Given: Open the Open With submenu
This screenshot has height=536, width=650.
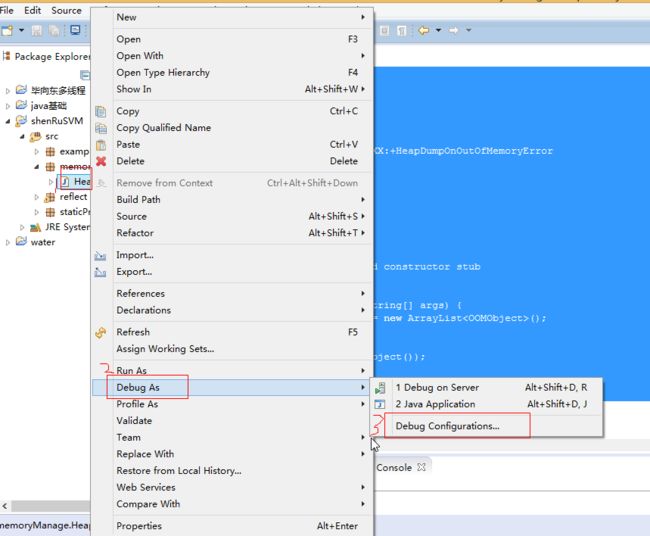Looking at the screenshot, I should click(x=233, y=56).
